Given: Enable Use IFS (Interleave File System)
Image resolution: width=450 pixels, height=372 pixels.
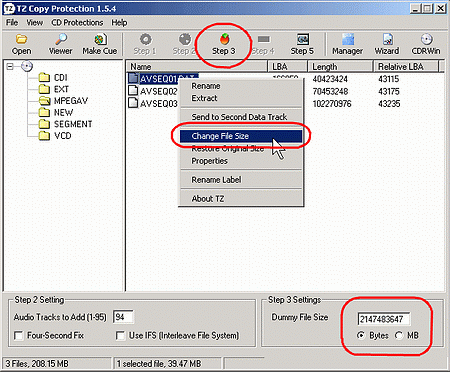Looking at the screenshot, I should [120, 335].
